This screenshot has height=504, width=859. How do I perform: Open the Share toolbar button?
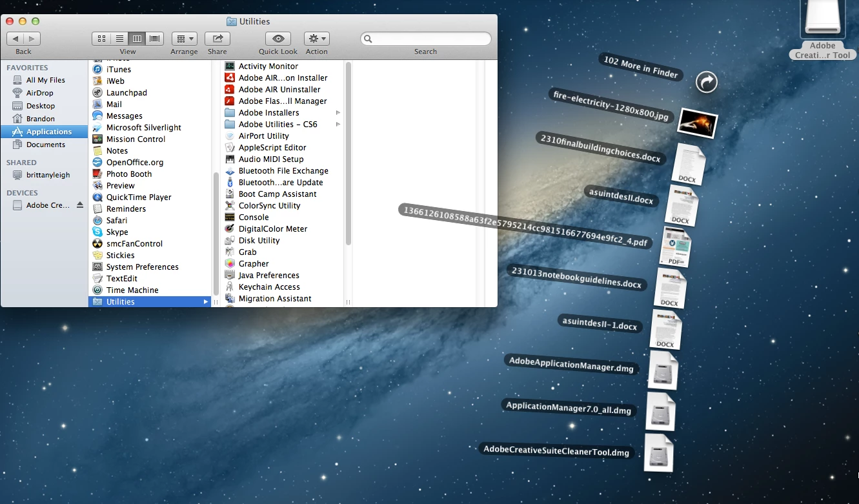tap(217, 39)
